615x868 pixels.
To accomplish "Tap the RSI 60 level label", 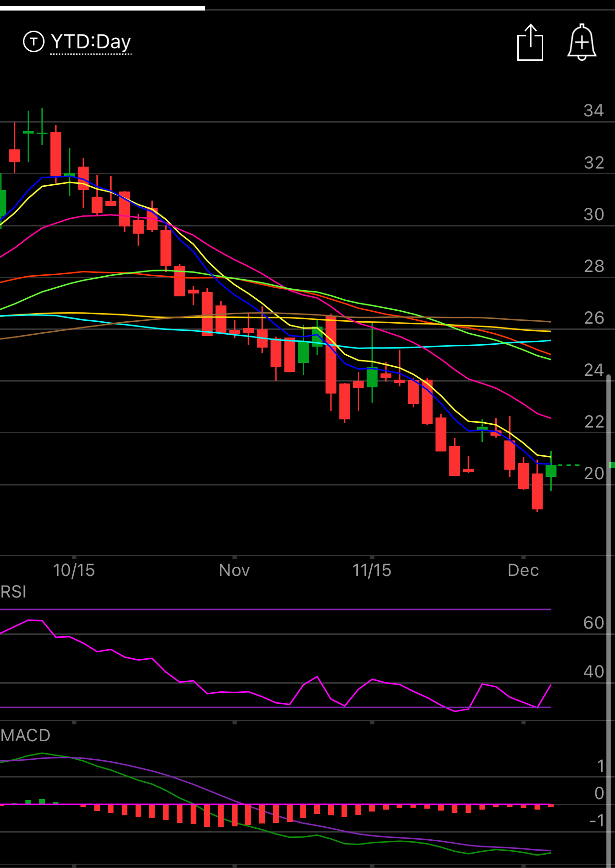I will [x=594, y=623].
